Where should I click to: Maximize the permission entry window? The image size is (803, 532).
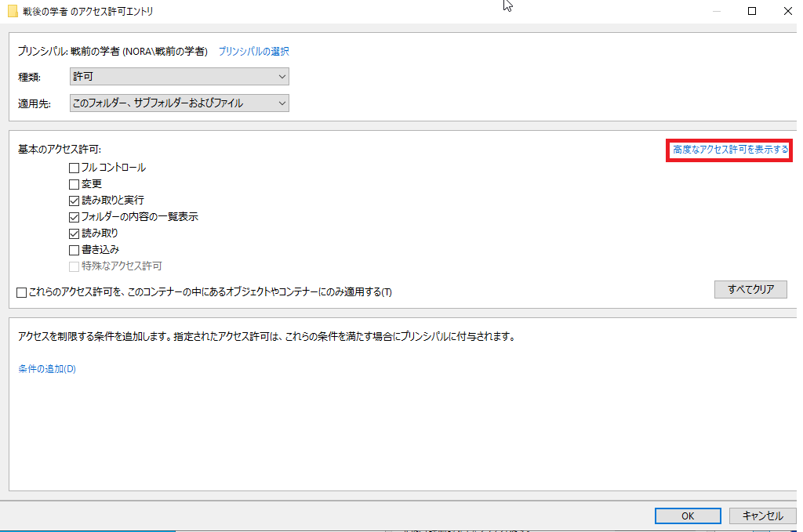click(752, 11)
